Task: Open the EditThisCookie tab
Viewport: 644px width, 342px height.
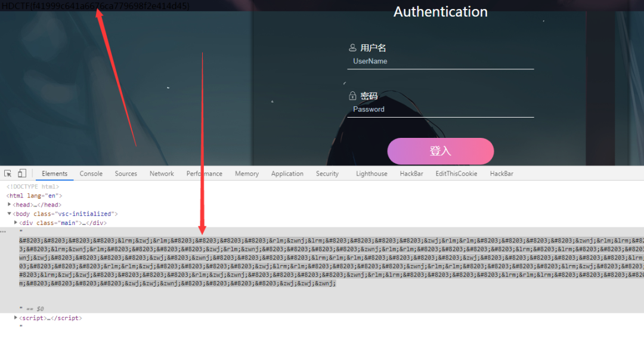Action: pos(456,174)
